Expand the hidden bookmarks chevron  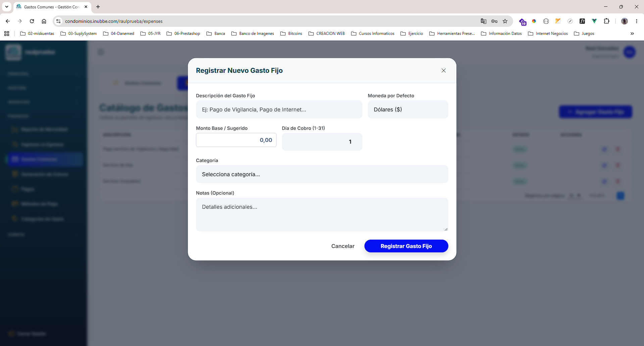click(632, 34)
